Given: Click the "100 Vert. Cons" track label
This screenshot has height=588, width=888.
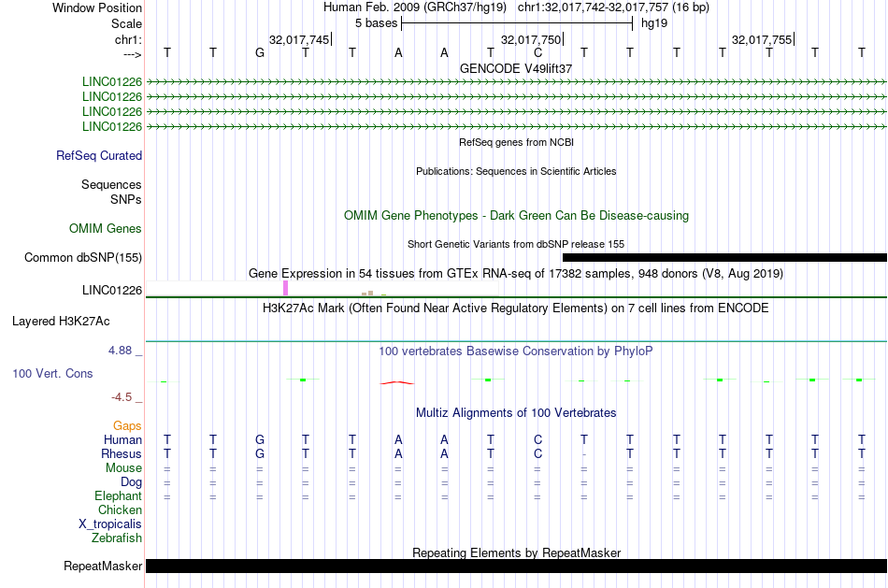Looking at the screenshot, I should coord(52,373).
